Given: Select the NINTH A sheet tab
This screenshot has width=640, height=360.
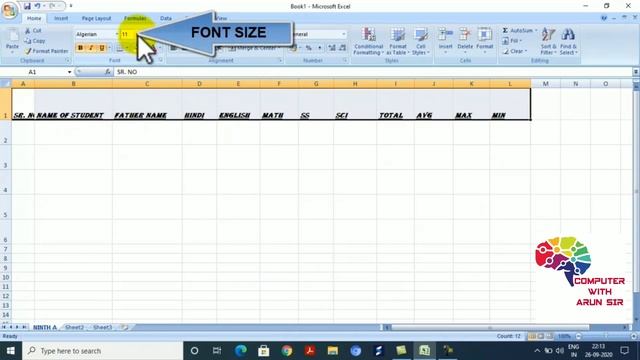Looking at the screenshot, I should [x=45, y=327].
